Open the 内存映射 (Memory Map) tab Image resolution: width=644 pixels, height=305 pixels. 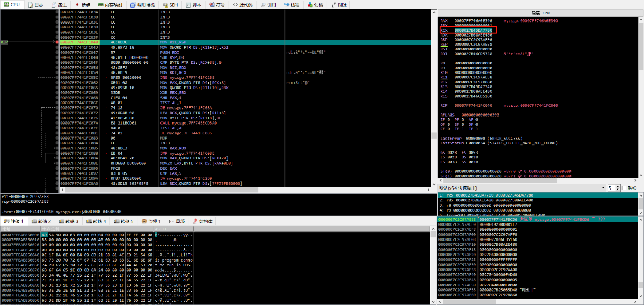(110, 4)
